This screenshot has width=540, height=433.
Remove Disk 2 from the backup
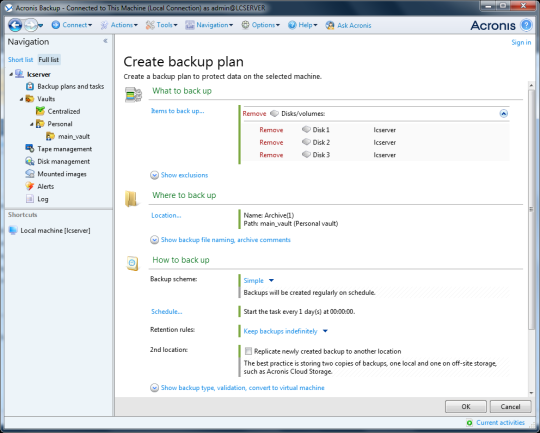271,142
